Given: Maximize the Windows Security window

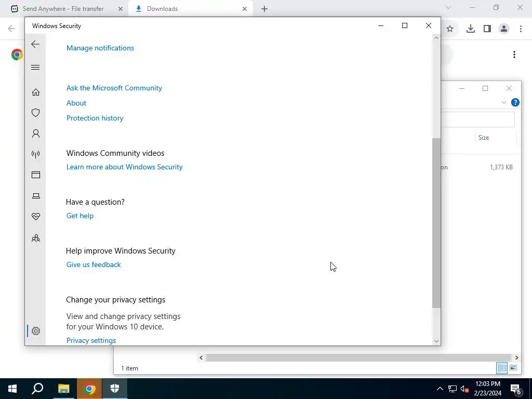Looking at the screenshot, I should pos(404,26).
